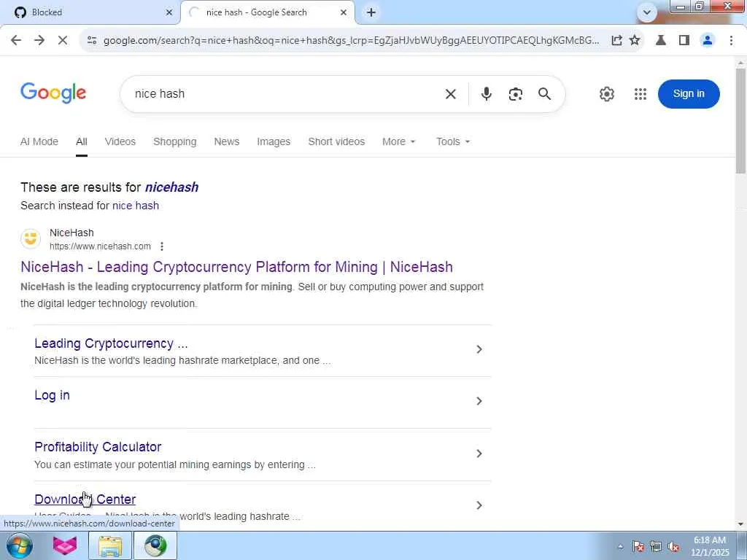The height and width of the screenshot is (560, 747).
Task: Search instead for nice hash link
Action: point(136,206)
